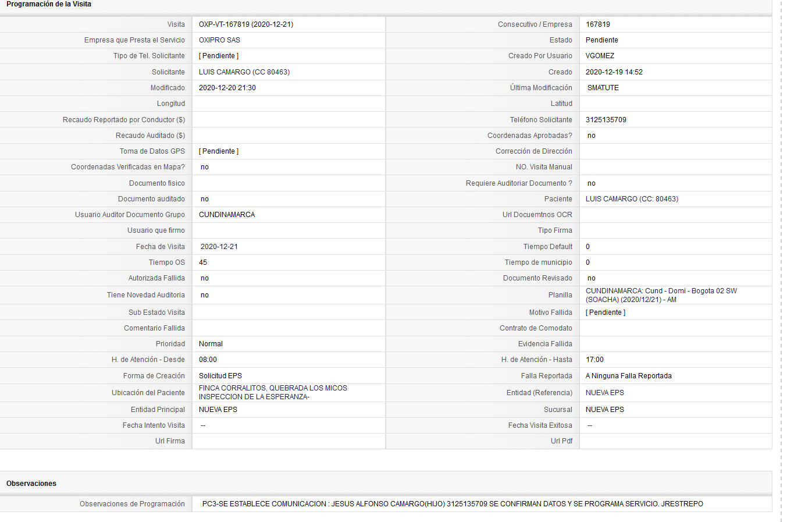Image resolution: width=812 pixels, height=522 pixels.
Task: Click '[ Pendiente ]' next to Tipo de Tel. Solicitante
Action: 219,56
